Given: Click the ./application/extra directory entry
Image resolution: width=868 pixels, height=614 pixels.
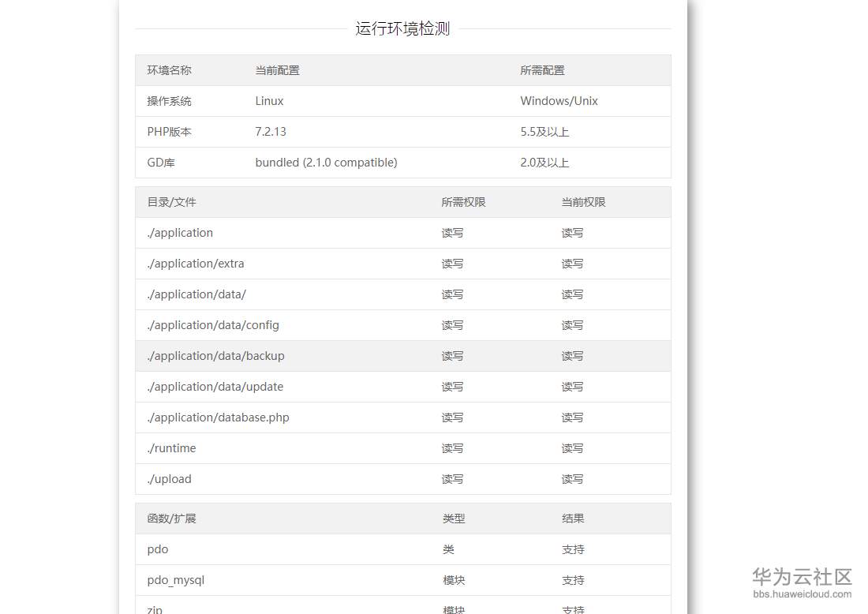Looking at the screenshot, I should [196, 264].
